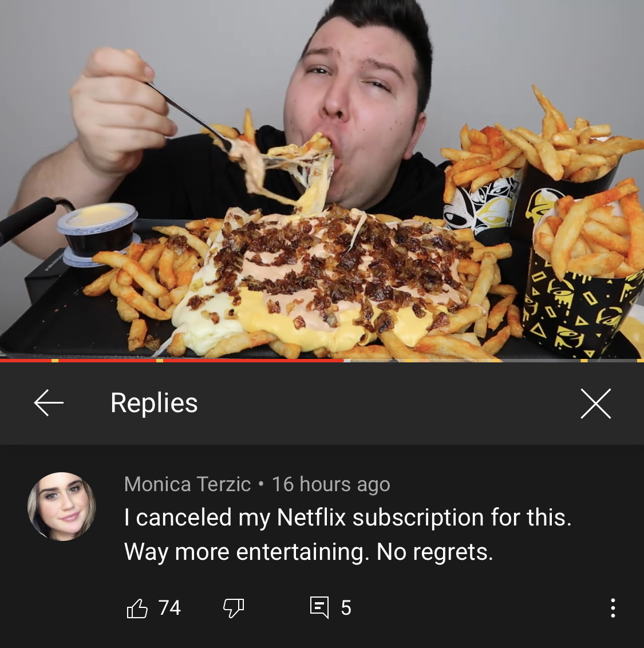Open Monica Terzic's channel name link
Screen dimensions: 644x648
[x=187, y=484]
